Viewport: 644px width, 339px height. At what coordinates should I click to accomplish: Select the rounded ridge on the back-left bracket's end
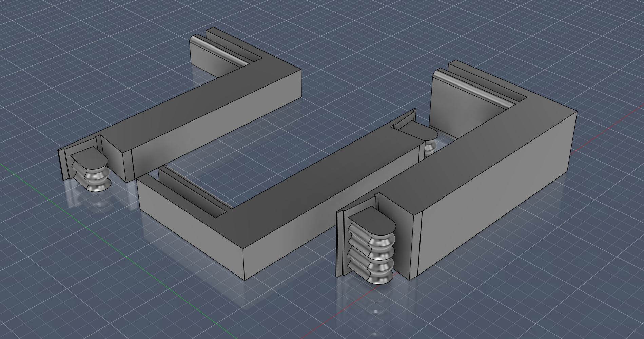(220, 50)
